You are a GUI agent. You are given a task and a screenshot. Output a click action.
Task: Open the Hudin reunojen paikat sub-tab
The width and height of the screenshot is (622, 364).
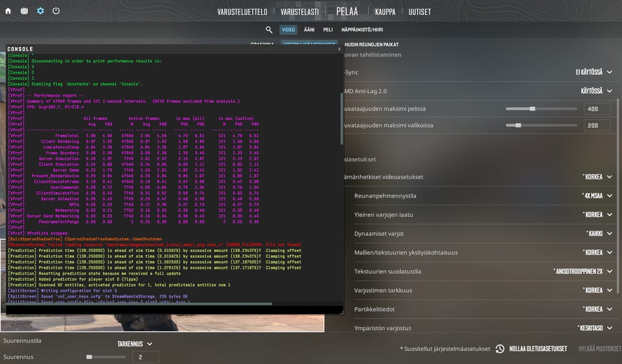click(x=371, y=45)
